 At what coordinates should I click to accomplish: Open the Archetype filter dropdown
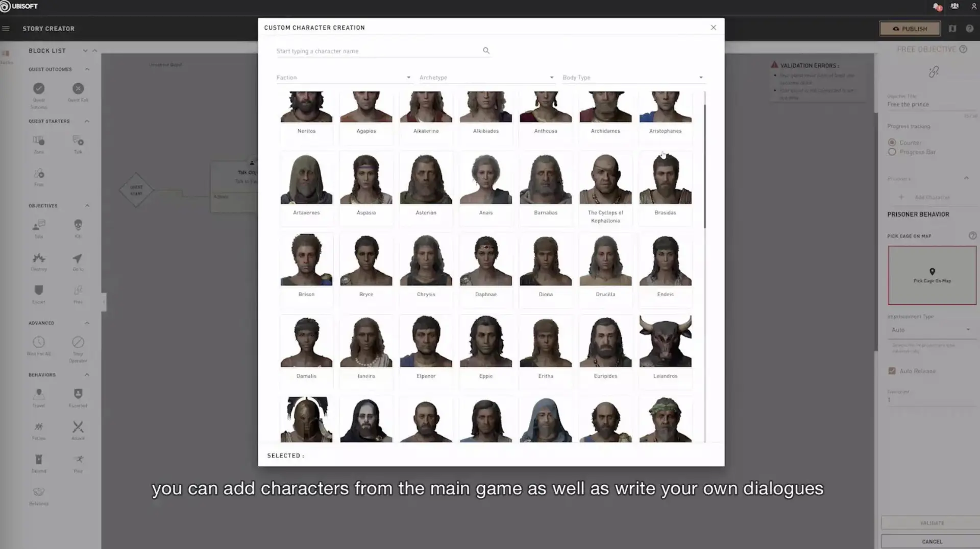pos(486,78)
